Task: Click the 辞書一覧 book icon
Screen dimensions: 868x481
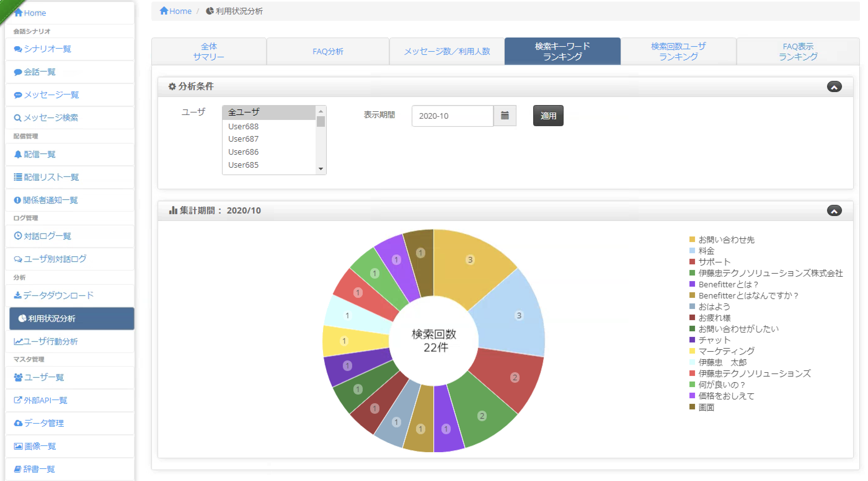Action: click(18, 469)
